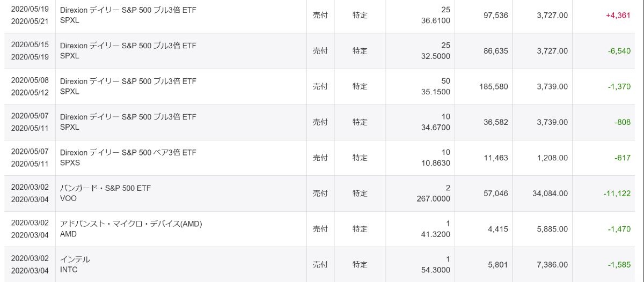Click the 36.6100 unit price
Screen dimensions: 644x282
click(435, 21)
